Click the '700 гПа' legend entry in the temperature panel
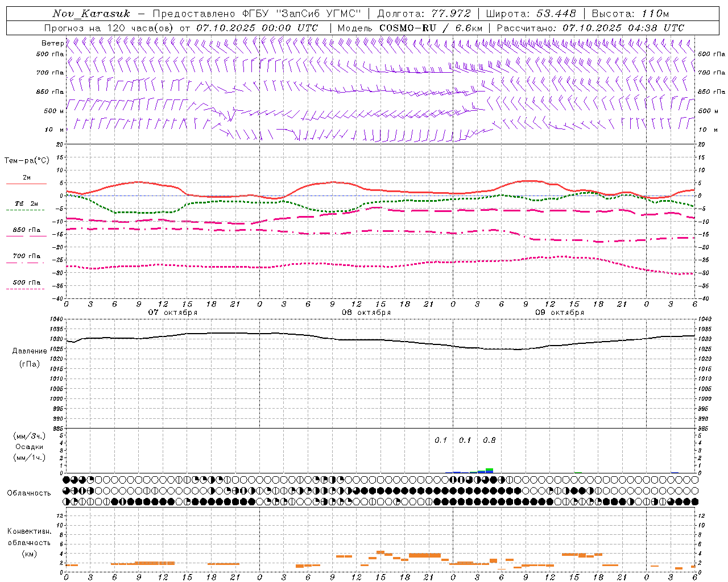The width and height of the screenshot is (728, 582). [x=27, y=256]
